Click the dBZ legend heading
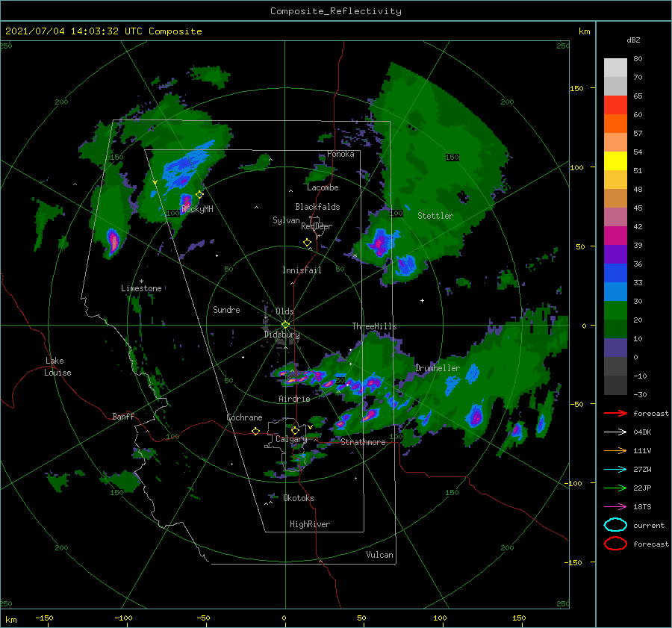The image size is (672, 628). [x=633, y=40]
